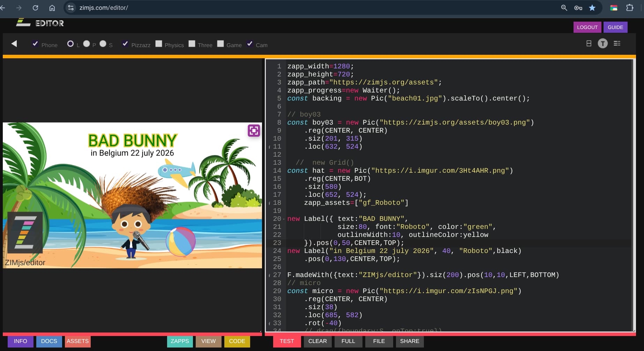644x351 pixels.
Task: Click the code line "zapp_assets=["gf_Roboto"]"
Action: tap(356, 203)
